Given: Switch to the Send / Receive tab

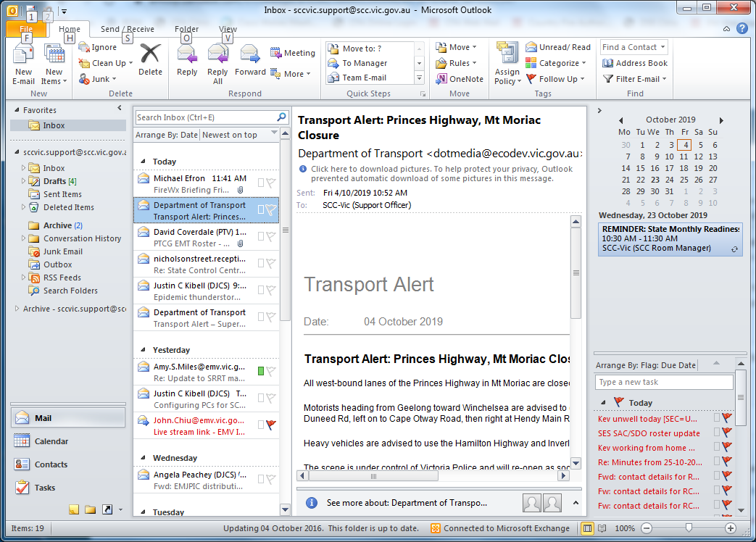Looking at the screenshot, I should coord(127,30).
